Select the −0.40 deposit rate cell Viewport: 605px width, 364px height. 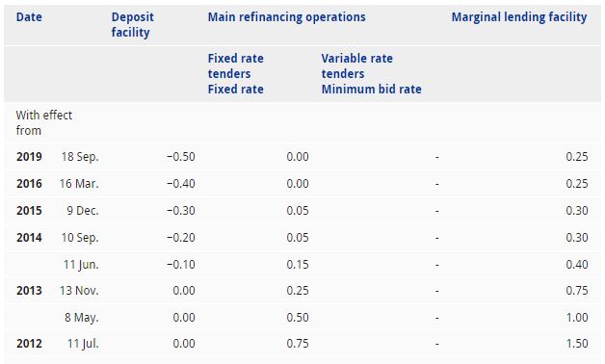pyautogui.click(x=181, y=184)
